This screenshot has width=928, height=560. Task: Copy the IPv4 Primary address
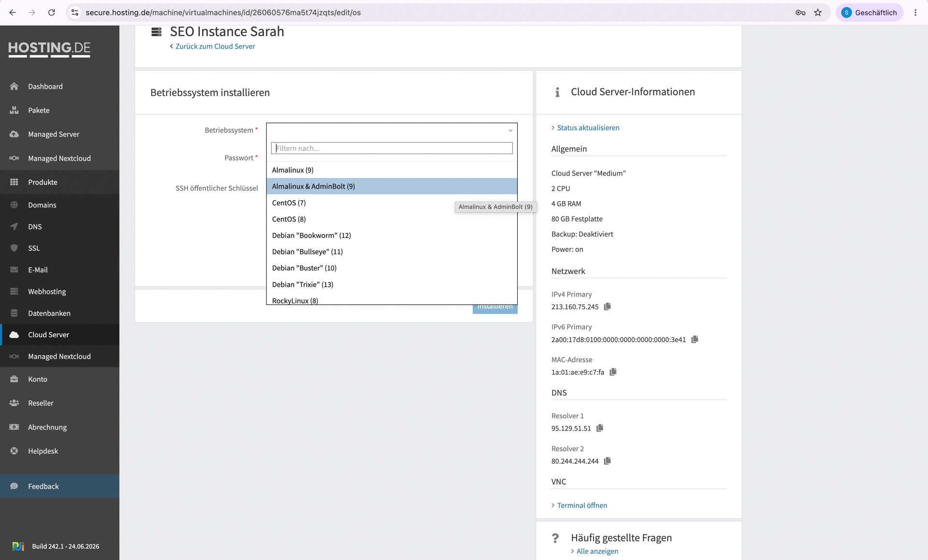608,306
